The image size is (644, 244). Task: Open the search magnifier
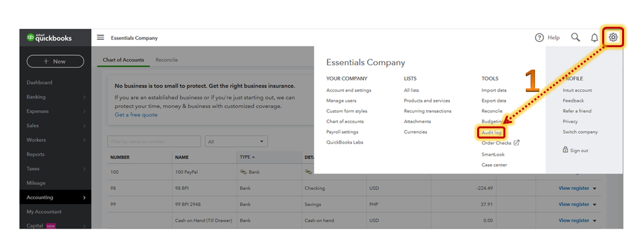coord(576,37)
